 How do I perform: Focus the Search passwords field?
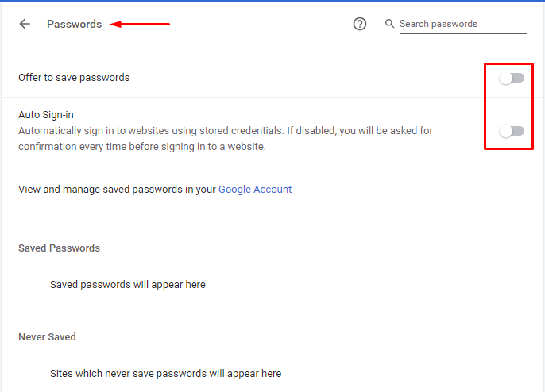[462, 24]
